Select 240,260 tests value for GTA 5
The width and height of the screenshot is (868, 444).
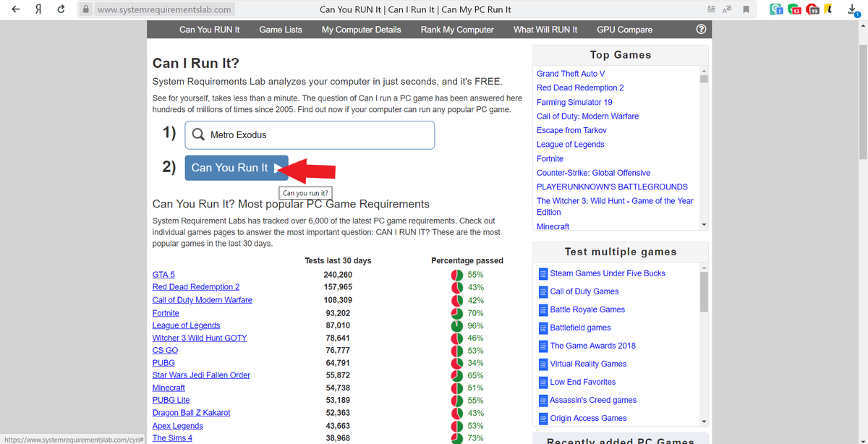(x=338, y=275)
